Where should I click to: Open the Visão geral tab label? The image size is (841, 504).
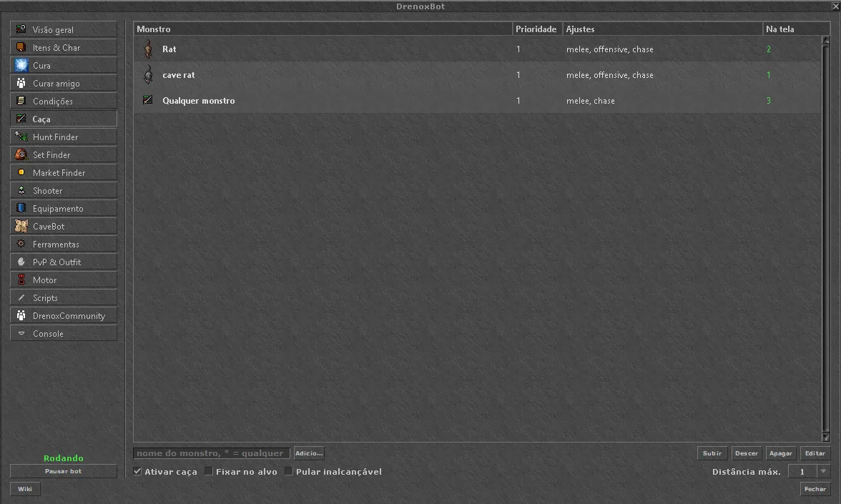[x=53, y=30]
